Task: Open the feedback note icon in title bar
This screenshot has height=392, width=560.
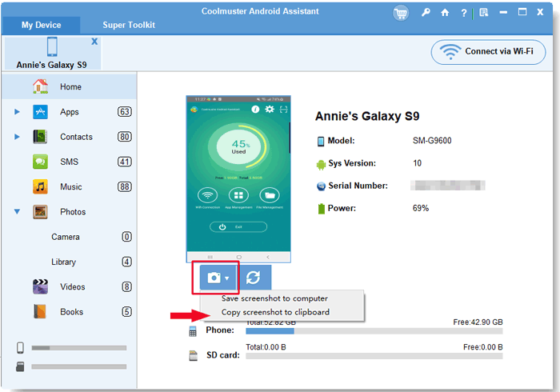Action: 483,13
